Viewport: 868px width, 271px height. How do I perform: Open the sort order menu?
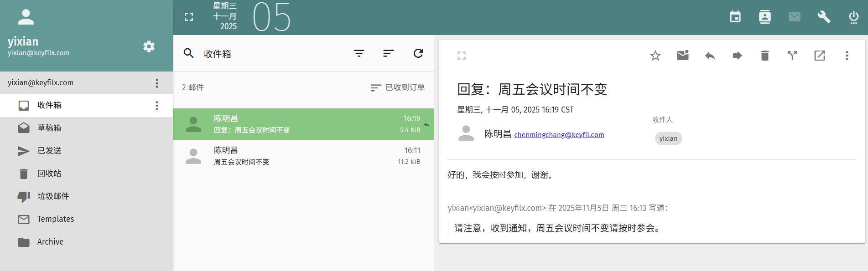[x=388, y=53]
